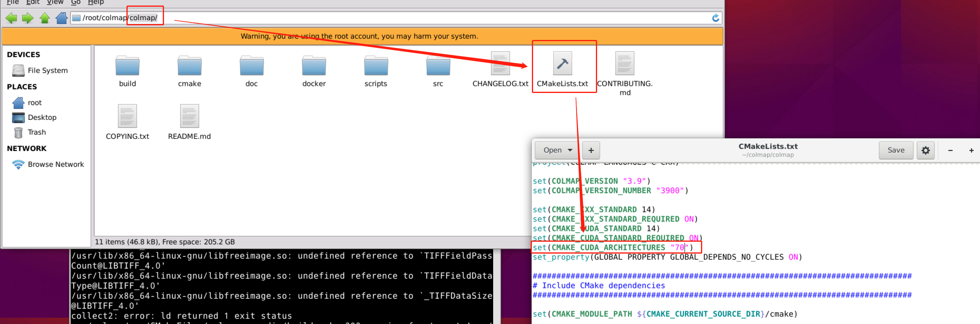The width and height of the screenshot is (980, 324).
Task: Select the CHANGELOG.txt file
Action: point(500,70)
